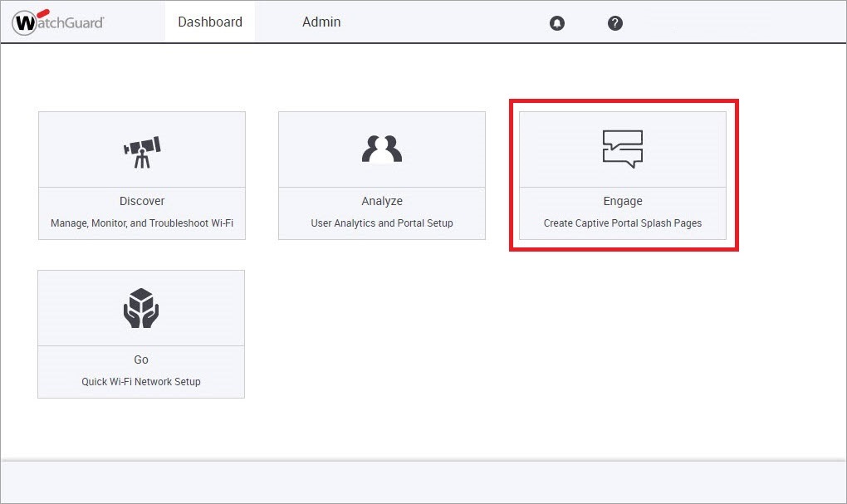This screenshot has height=504, width=847.
Task: Click 'Manage, Monitor, and Troubleshoot Wi-Fi' subtitle
Action: 141,223
